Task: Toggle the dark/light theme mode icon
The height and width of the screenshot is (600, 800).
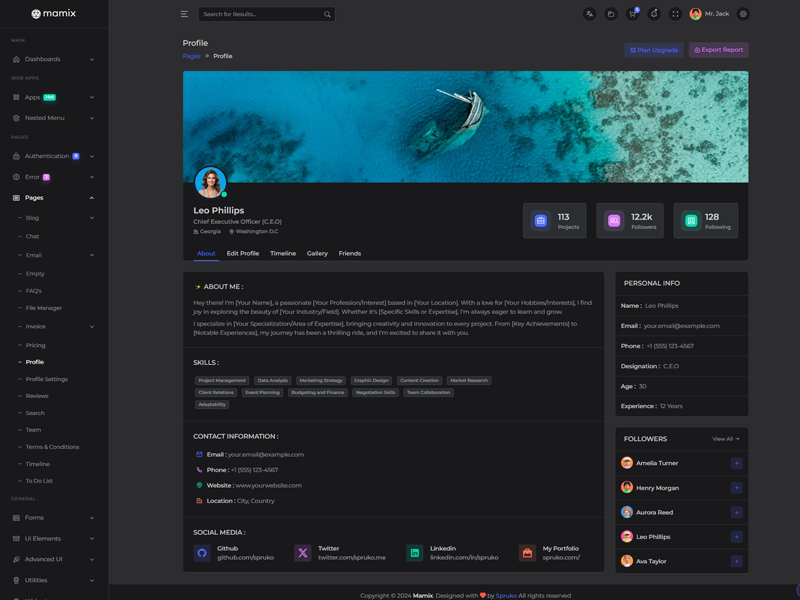Action: coord(610,14)
